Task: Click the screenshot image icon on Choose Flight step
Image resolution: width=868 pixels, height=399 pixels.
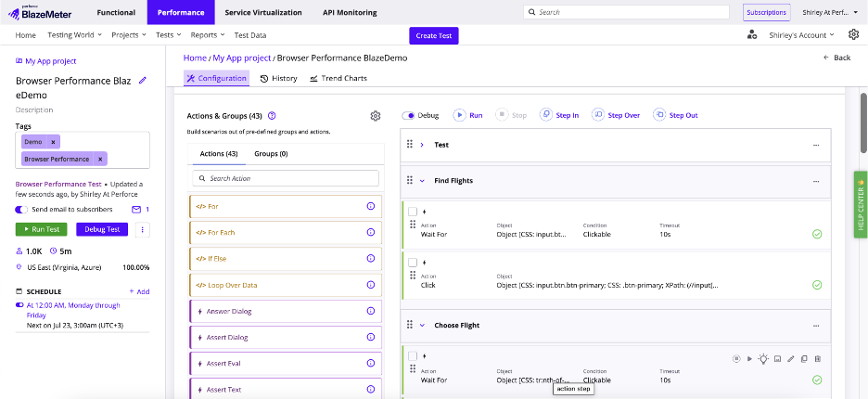Action: coord(777,358)
